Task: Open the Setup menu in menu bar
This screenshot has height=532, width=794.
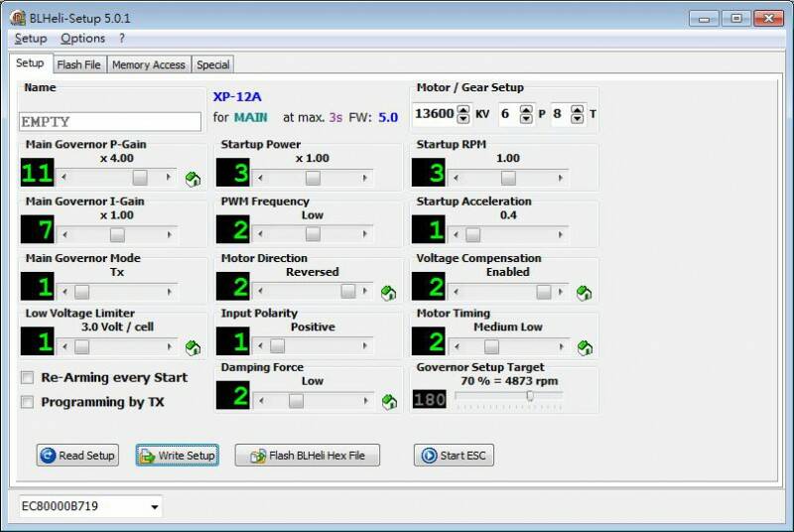Action: point(31,39)
